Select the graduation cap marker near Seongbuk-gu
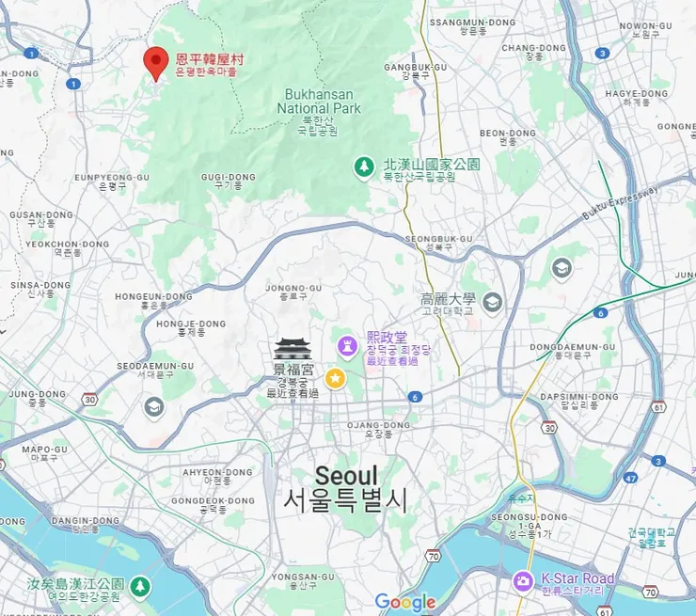Image resolution: width=696 pixels, height=616 pixels. pos(562,268)
